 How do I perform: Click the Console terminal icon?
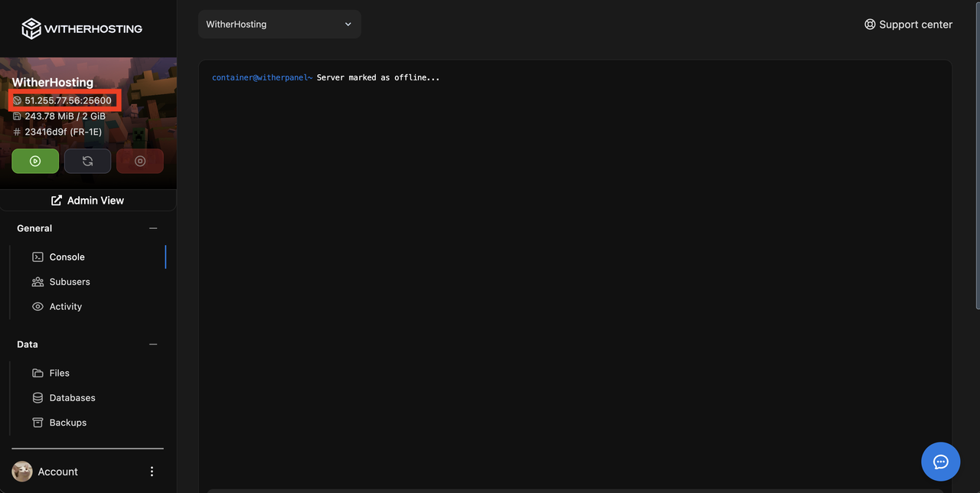[x=38, y=257]
